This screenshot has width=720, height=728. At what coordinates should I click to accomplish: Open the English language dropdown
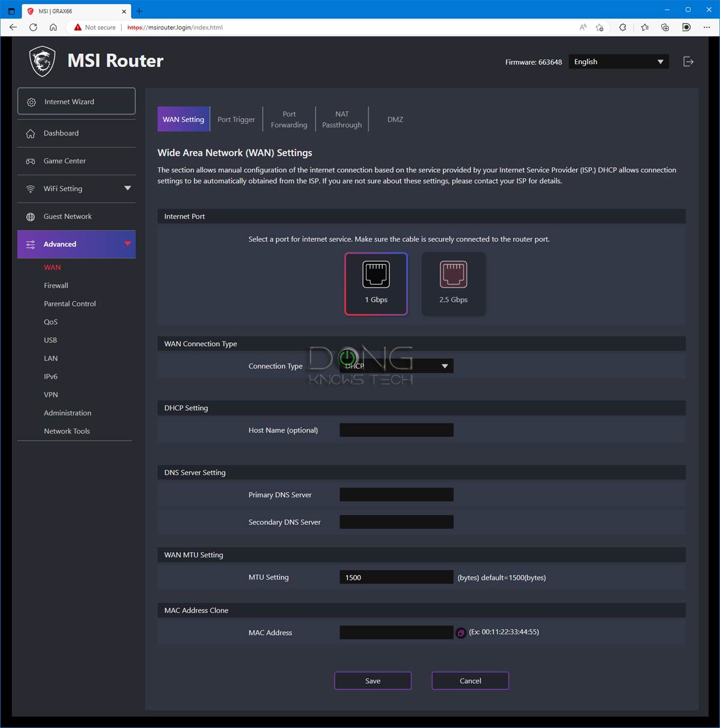tap(618, 62)
